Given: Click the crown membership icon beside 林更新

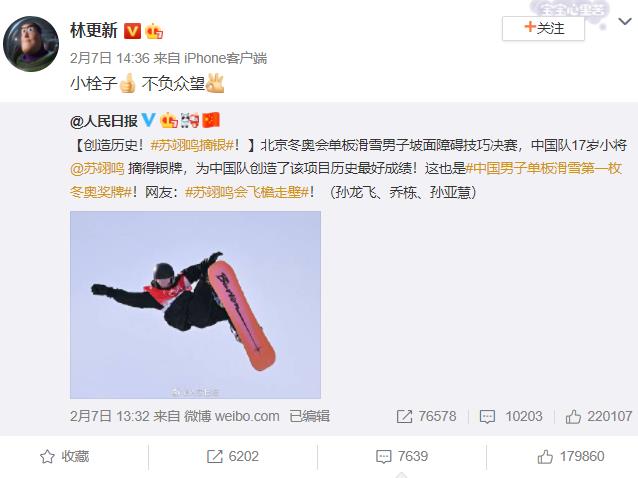Looking at the screenshot, I should [x=154, y=31].
